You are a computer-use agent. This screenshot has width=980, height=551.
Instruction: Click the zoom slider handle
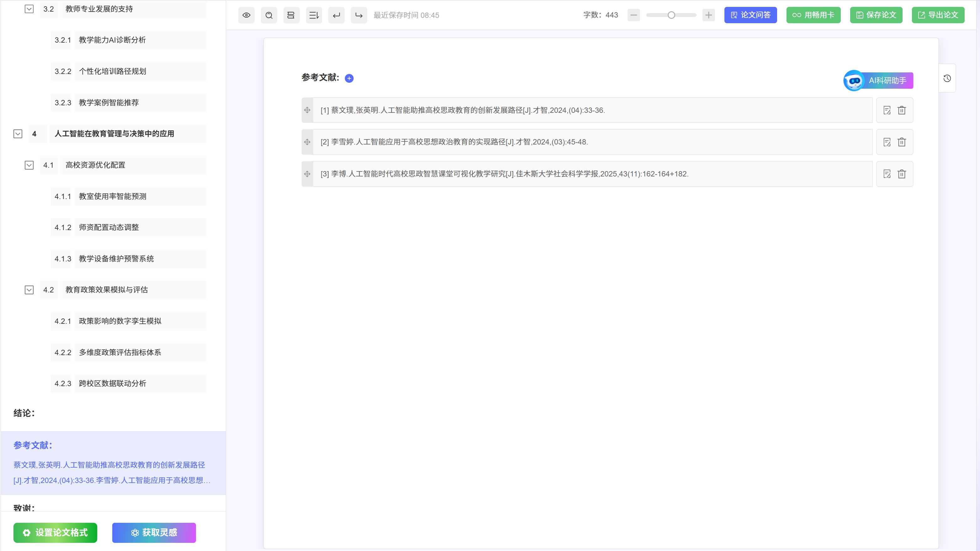tap(671, 15)
